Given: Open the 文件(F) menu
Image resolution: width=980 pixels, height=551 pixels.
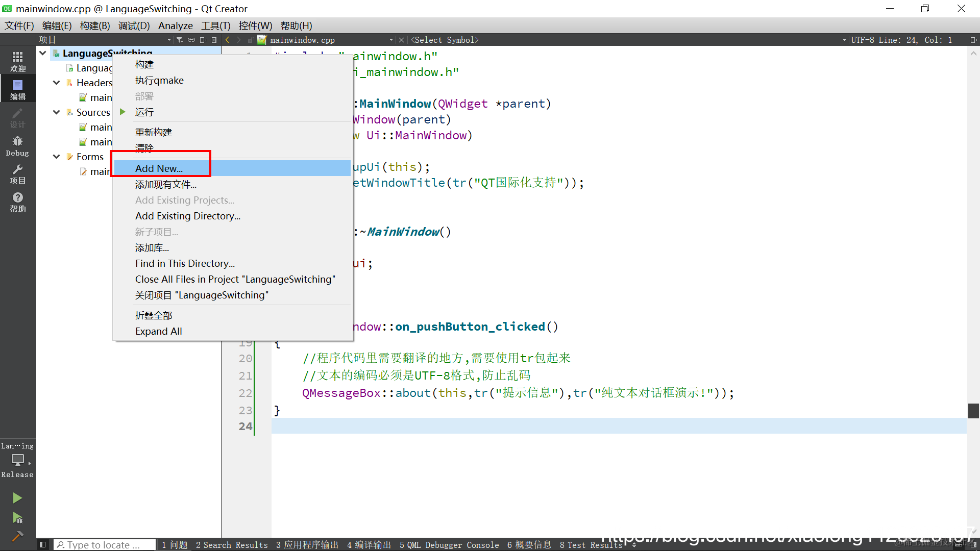Looking at the screenshot, I should point(19,26).
